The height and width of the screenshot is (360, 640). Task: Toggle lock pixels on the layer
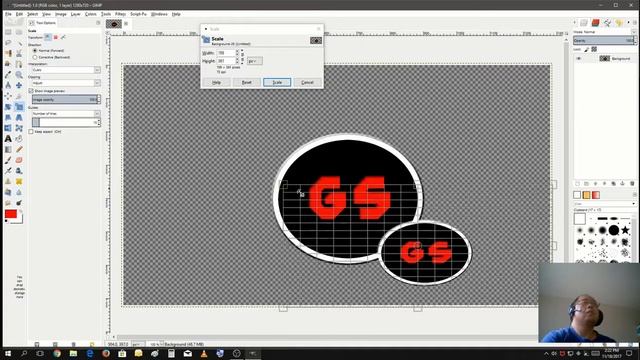[587, 49]
